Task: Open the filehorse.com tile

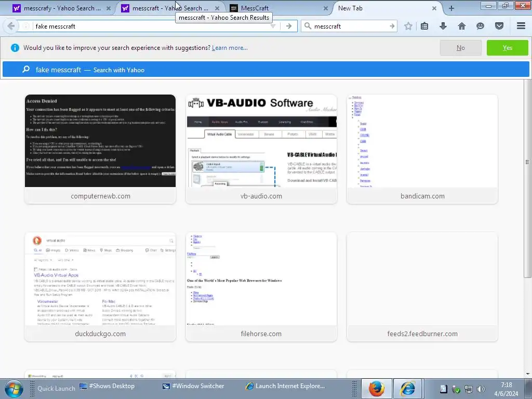Action: (x=261, y=287)
